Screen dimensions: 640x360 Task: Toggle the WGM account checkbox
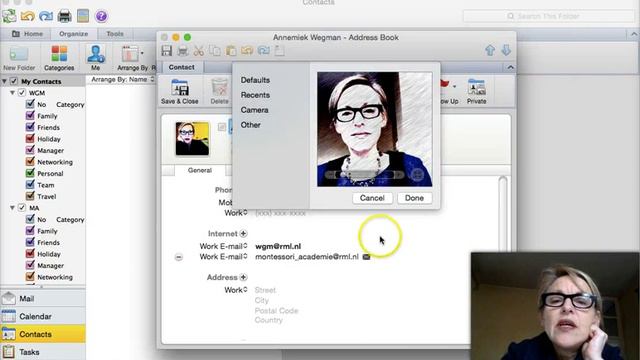click(x=22, y=93)
